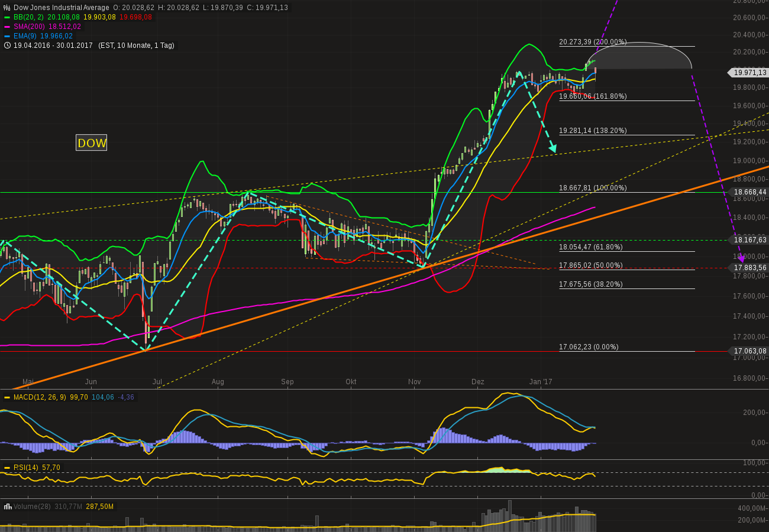The width and height of the screenshot is (769, 532).
Task: Click the 400,00M volume axis label
Action: coord(751,508)
